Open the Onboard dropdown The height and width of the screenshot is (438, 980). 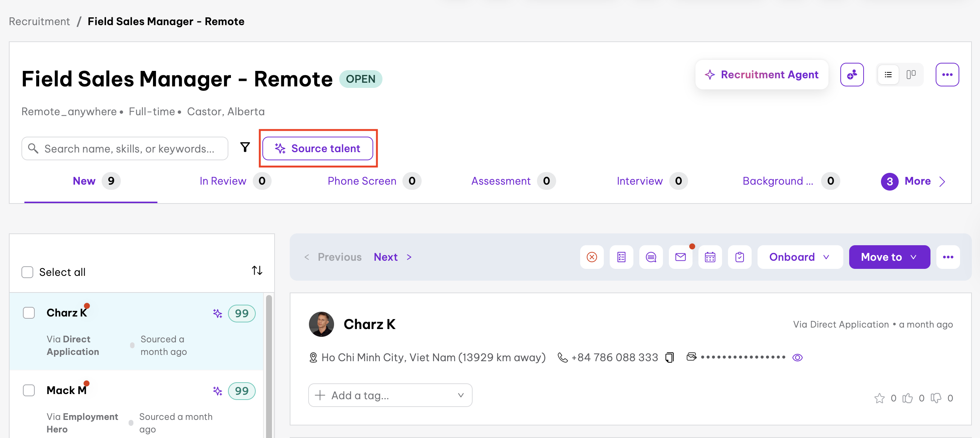(x=799, y=257)
